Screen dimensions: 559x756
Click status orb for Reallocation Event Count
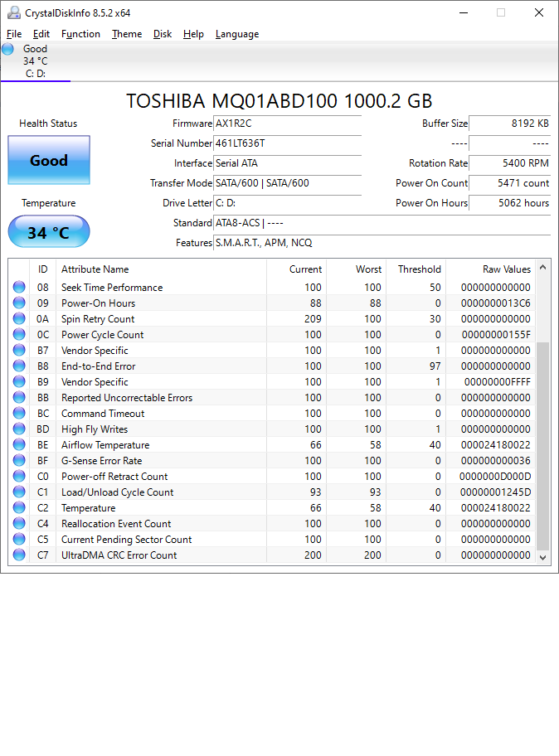coord(19,523)
